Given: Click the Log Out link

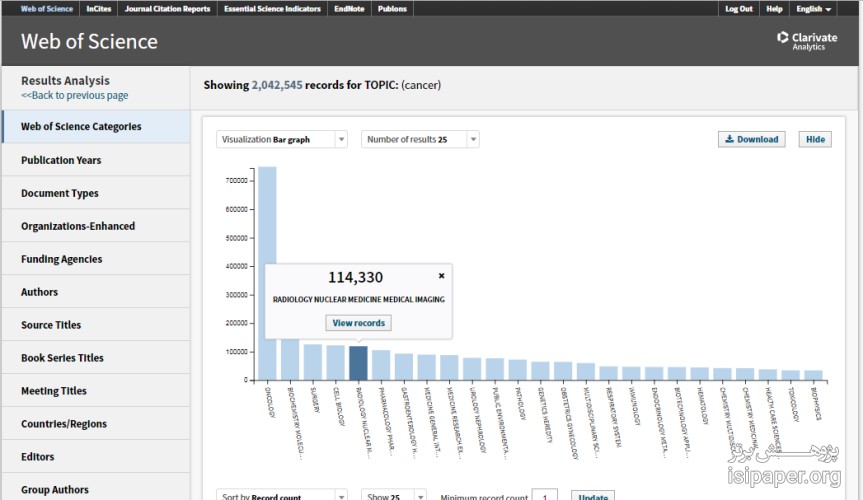Looking at the screenshot, I should [x=739, y=9].
